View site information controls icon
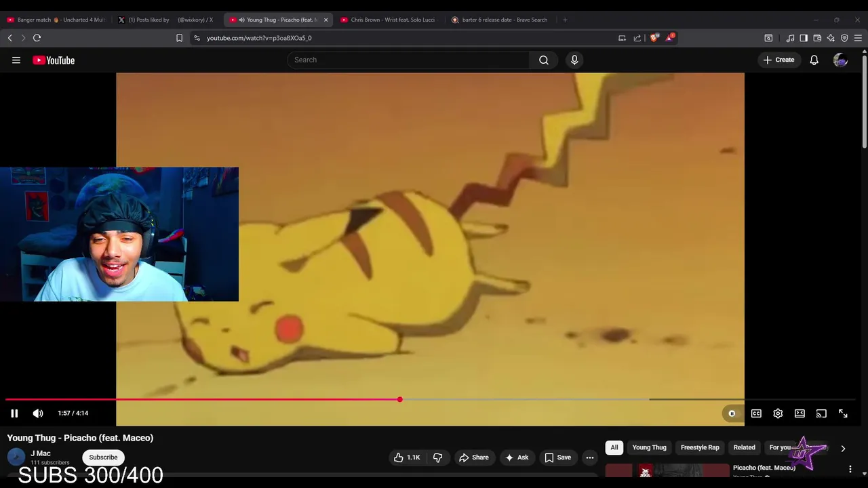This screenshot has width=868, height=488. 197,38
